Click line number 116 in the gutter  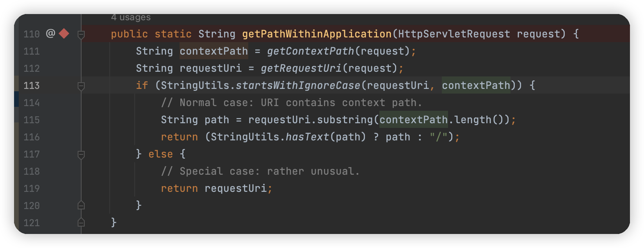click(32, 137)
